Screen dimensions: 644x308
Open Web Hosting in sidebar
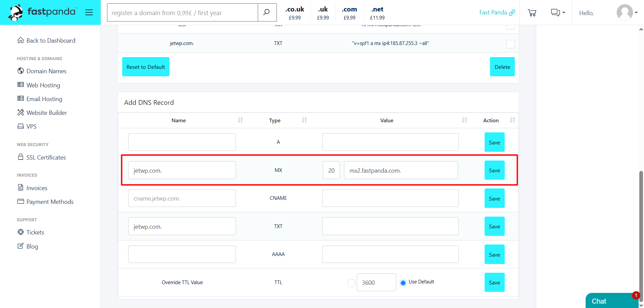click(39, 85)
